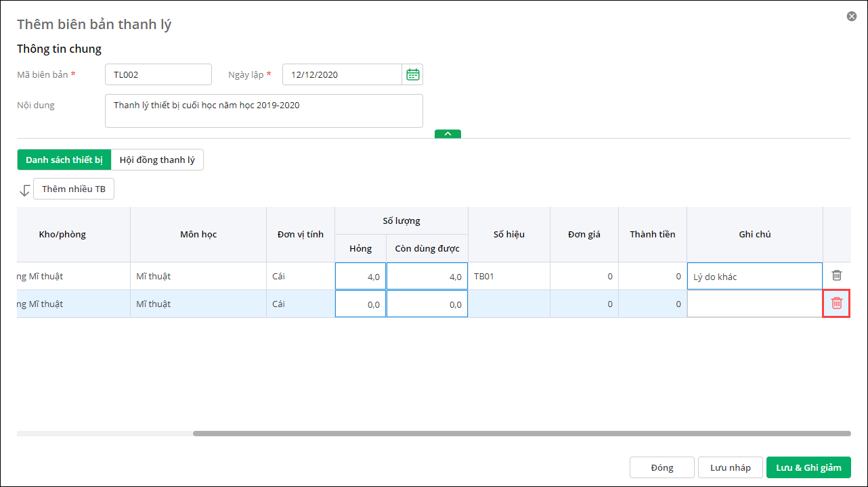Close dialog using the X icon
868x487 pixels.
pos(852,16)
